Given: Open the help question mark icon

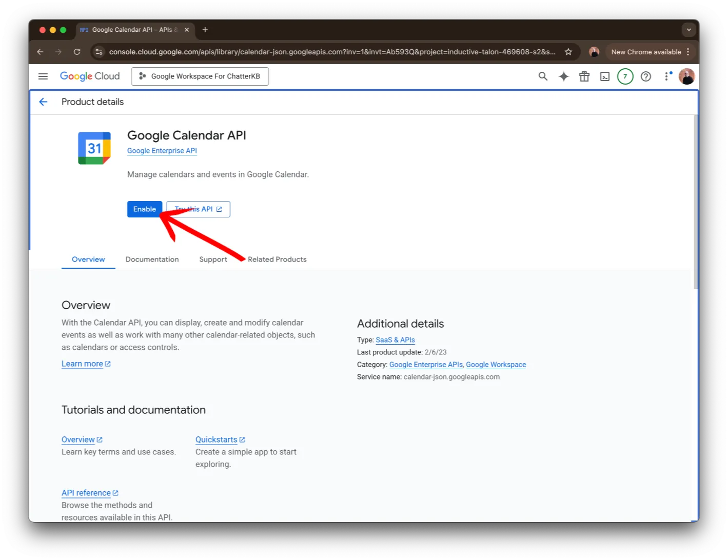Looking at the screenshot, I should [x=646, y=76].
